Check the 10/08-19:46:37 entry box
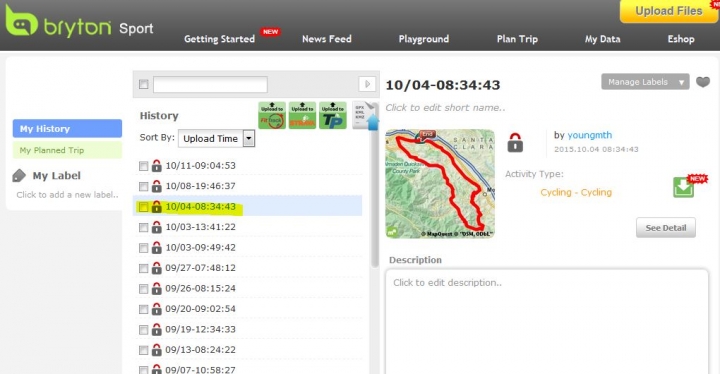 pos(144,187)
